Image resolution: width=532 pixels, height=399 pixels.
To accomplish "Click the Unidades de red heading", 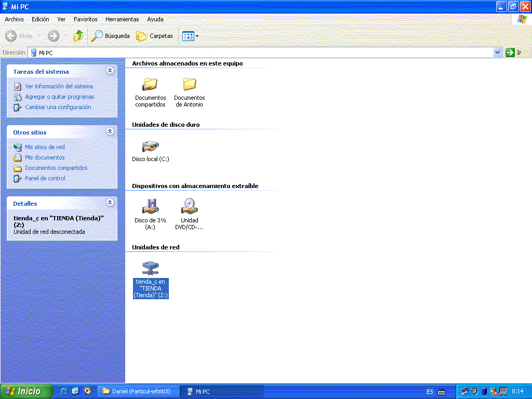I will [x=155, y=247].
